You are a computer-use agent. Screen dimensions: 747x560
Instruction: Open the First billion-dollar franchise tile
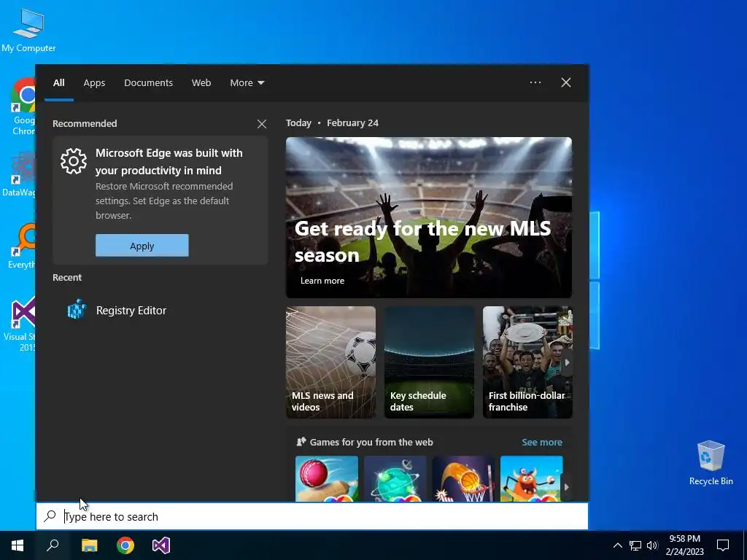point(527,362)
